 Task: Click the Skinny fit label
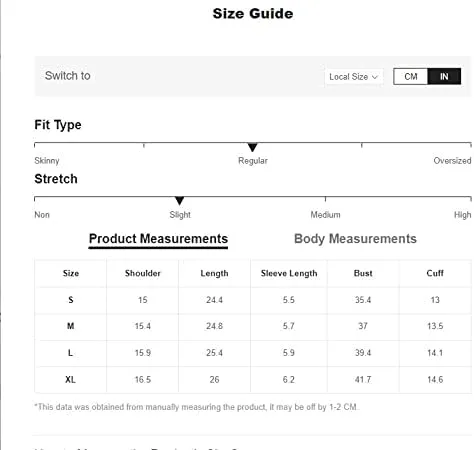coord(47,161)
